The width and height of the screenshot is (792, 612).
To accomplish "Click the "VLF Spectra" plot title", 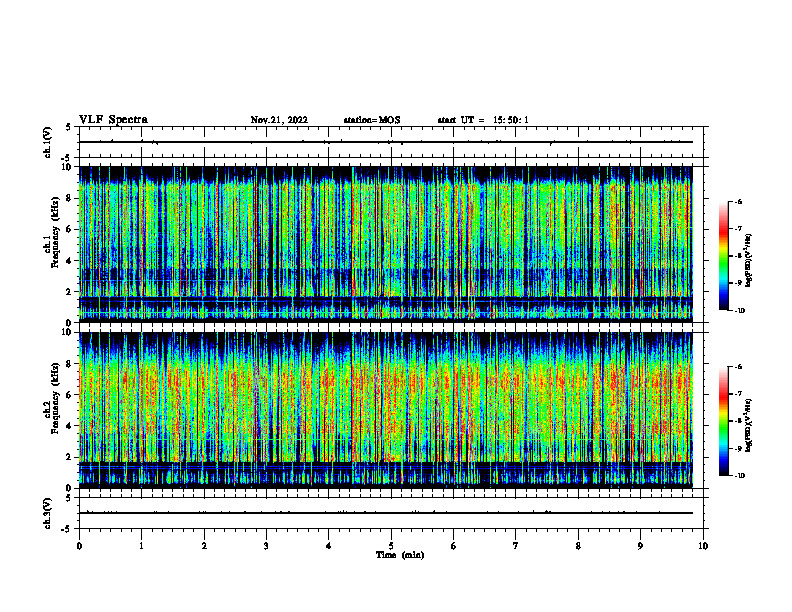I will (113, 120).
